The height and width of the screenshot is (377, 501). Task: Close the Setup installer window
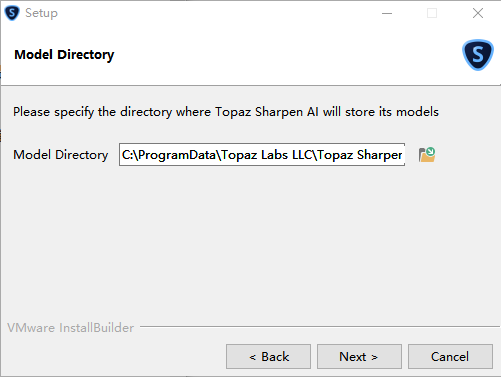tap(478, 13)
